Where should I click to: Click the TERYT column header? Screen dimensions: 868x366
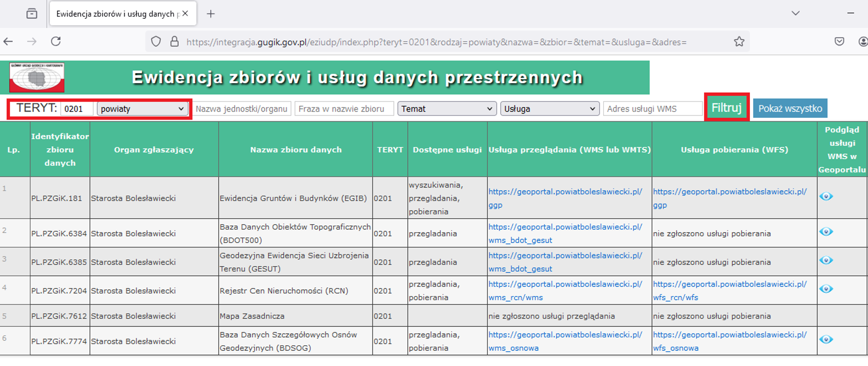click(x=390, y=150)
